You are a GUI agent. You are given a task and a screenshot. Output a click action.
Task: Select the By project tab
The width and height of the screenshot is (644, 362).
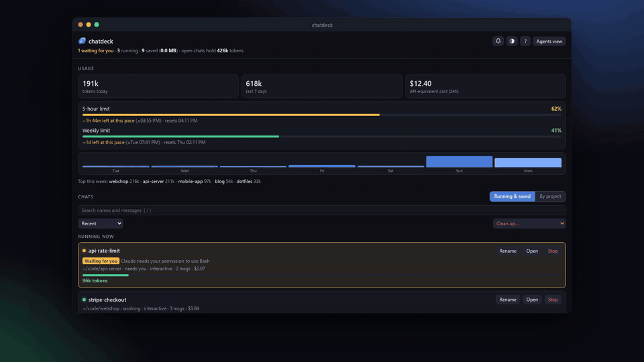pyautogui.click(x=550, y=196)
